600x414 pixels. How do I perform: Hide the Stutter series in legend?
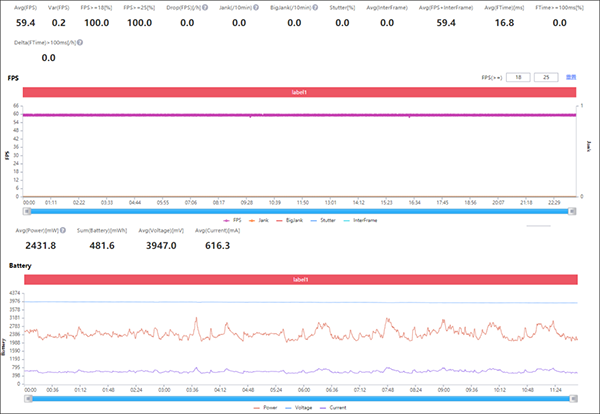tap(323, 219)
